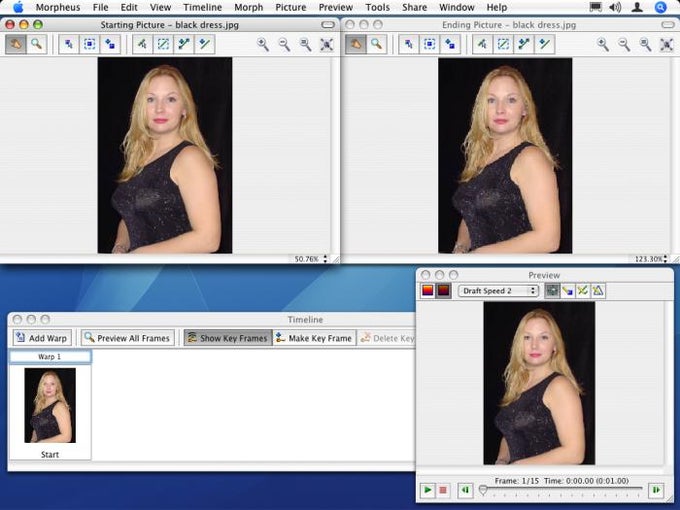Toggle the green crossed-lines button in Preview toolbar
This screenshot has width=680, height=510.
click(x=582, y=291)
